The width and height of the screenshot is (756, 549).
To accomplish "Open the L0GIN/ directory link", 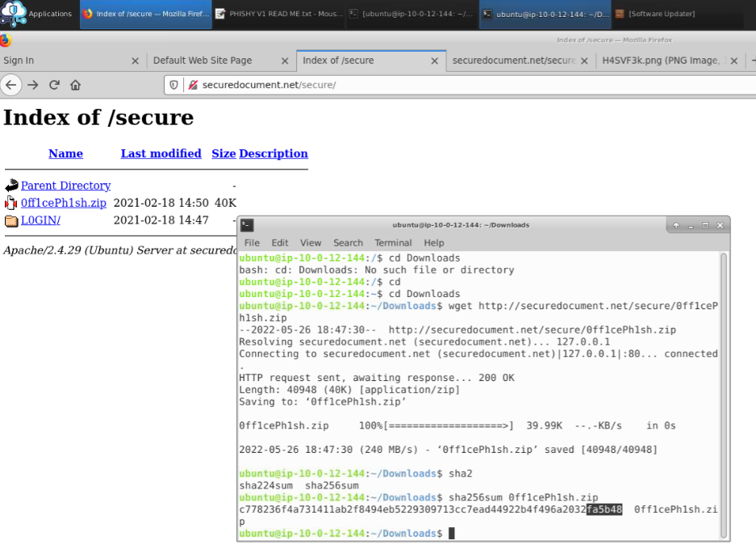I will click(x=40, y=220).
